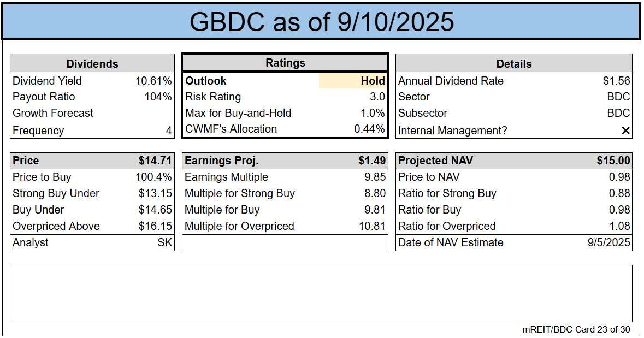Select the Frequency value 4
Screen dimensions: 644x338
tap(169, 131)
